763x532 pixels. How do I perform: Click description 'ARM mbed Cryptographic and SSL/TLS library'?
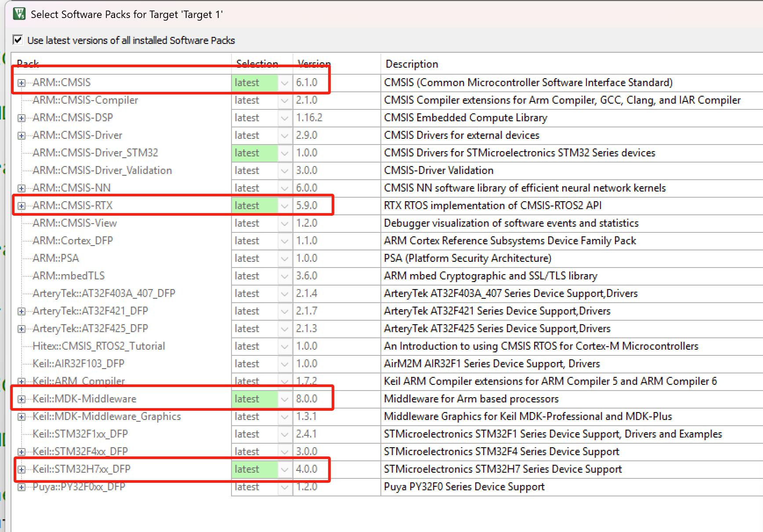tap(491, 276)
